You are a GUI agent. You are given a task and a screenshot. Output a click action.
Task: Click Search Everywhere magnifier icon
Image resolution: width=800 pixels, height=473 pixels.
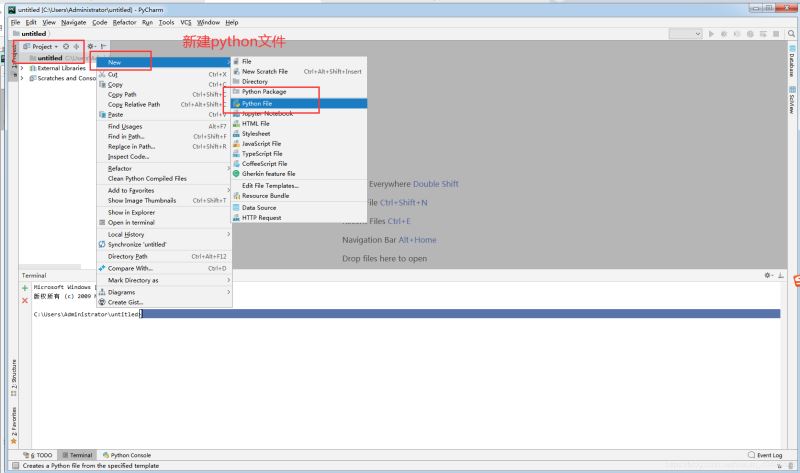(791, 34)
